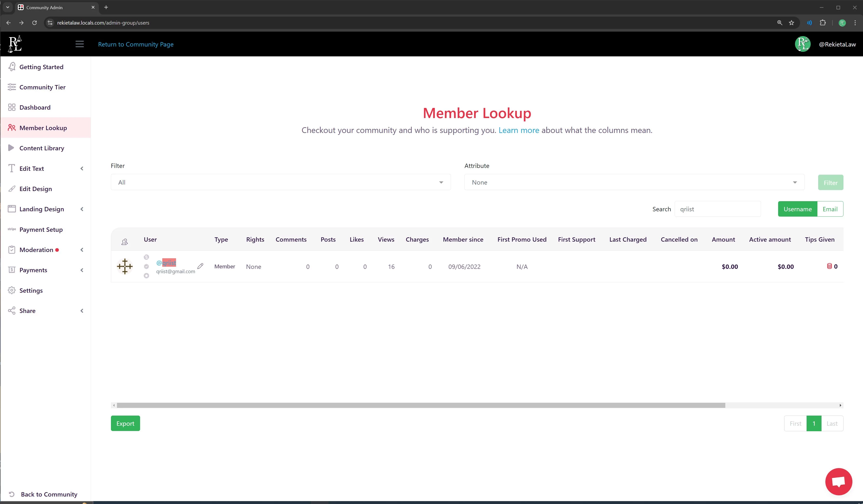This screenshot has height=504, width=863.
Task: Open the Attribute dropdown set to None
Action: click(634, 182)
